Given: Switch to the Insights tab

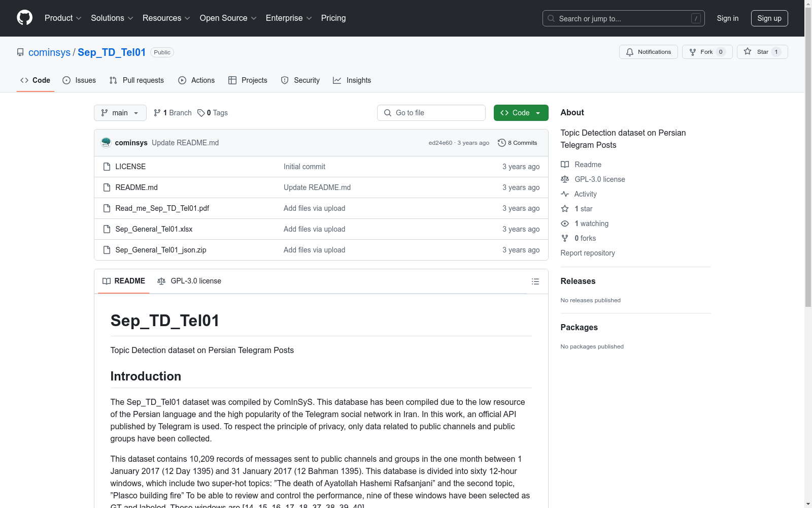Looking at the screenshot, I should point(352,80).
